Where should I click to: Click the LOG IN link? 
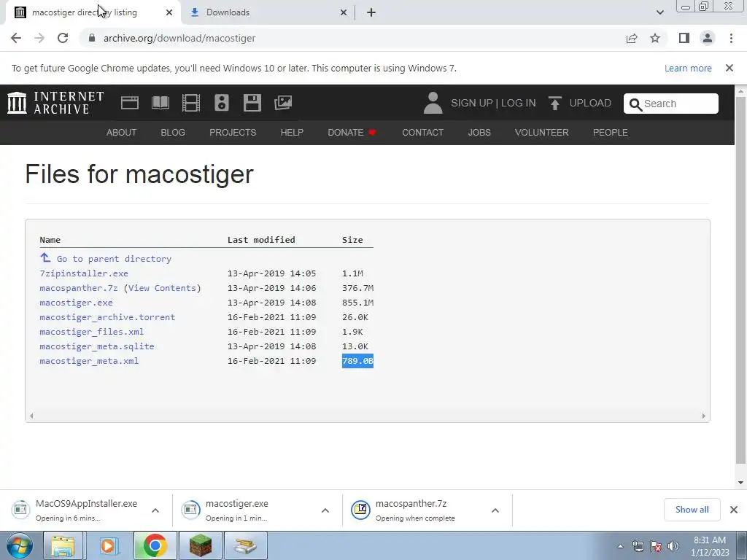[519, 103]
